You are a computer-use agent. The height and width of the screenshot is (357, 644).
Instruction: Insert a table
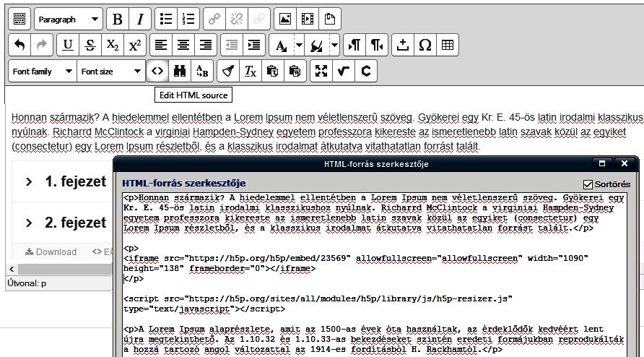click(x=448, y=45)
